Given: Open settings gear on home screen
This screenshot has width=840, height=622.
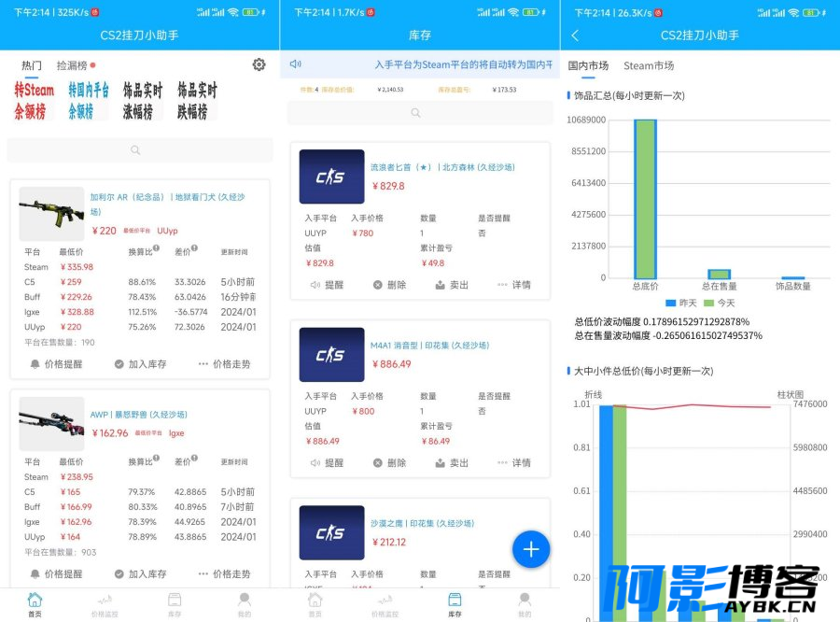Looking at the screenshot, I should click(x=259, y=64).
